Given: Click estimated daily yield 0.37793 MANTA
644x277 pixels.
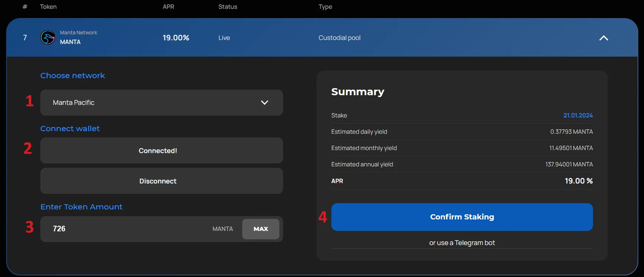Looking at the screenshot, I should coord(572,132).
